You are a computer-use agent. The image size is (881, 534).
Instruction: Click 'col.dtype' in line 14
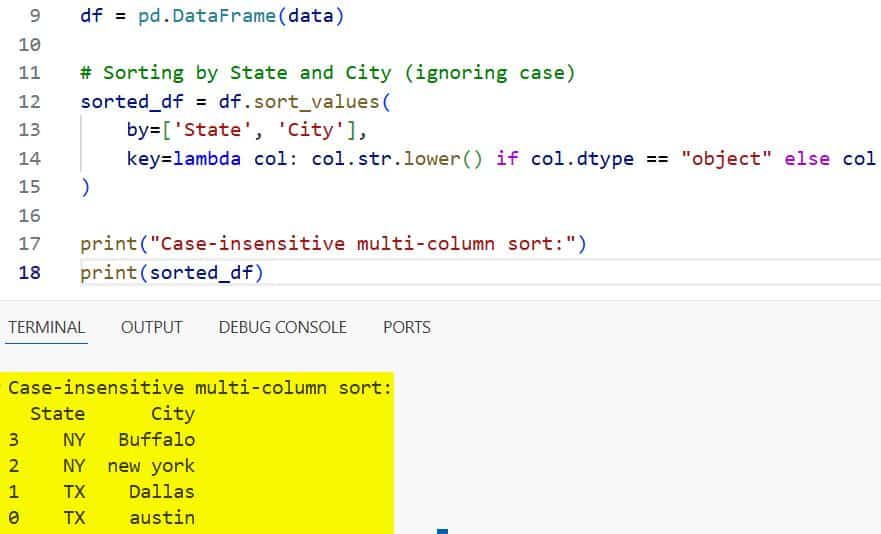tap(582, 159)
